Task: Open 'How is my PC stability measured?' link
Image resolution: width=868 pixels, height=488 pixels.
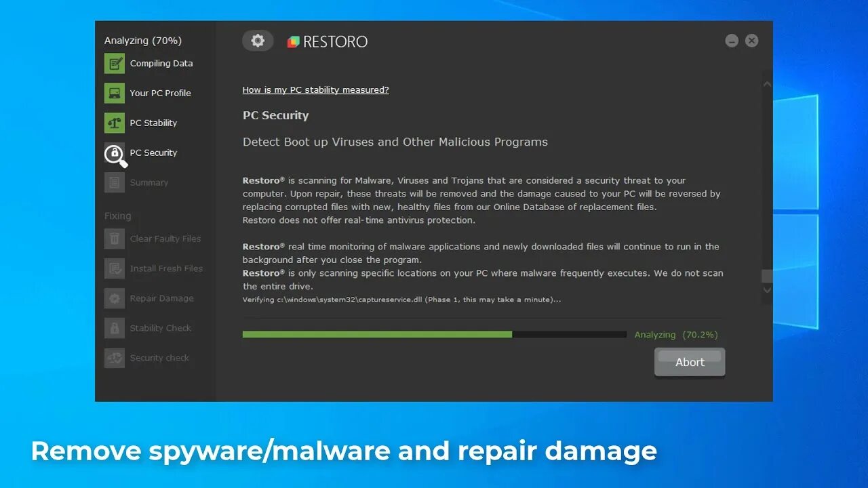Action: click(316, 89)
